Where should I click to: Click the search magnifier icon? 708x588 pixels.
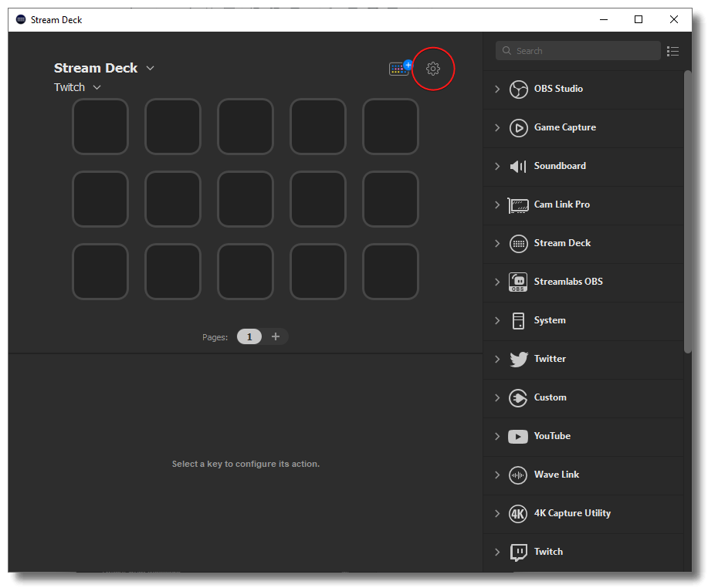coord(506,50)
